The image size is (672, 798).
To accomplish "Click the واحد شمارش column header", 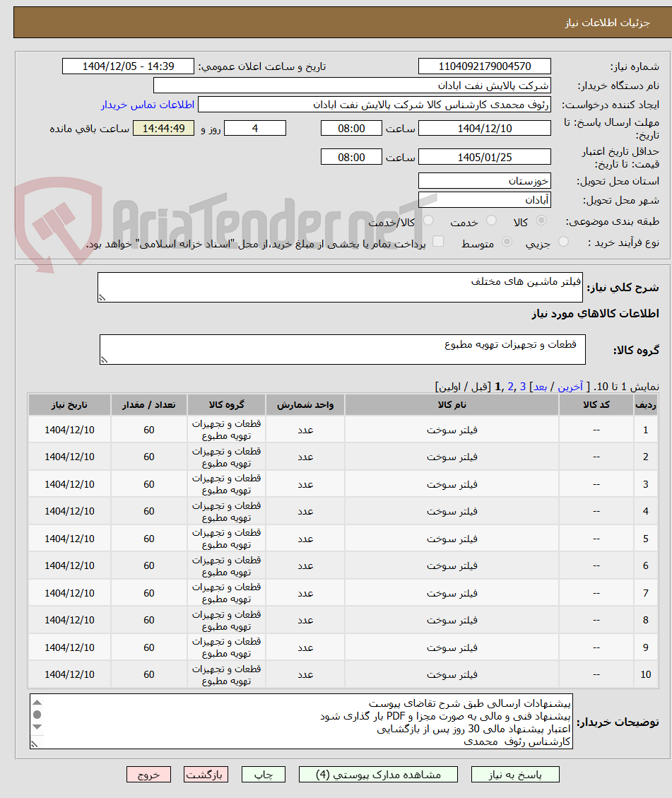I will click(305, 404).
